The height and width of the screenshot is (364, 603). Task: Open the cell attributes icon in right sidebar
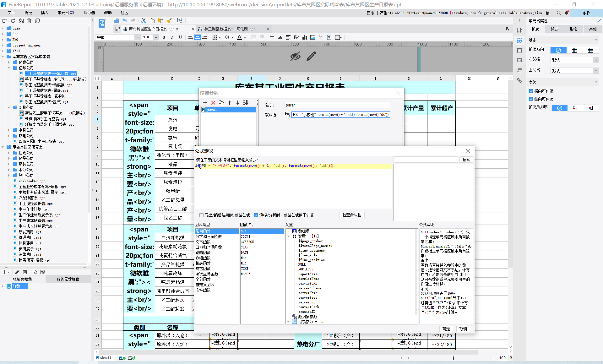[519, 40]
